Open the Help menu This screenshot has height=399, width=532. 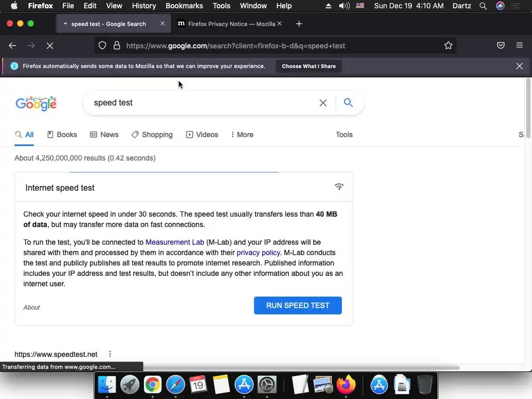(284, 6)
